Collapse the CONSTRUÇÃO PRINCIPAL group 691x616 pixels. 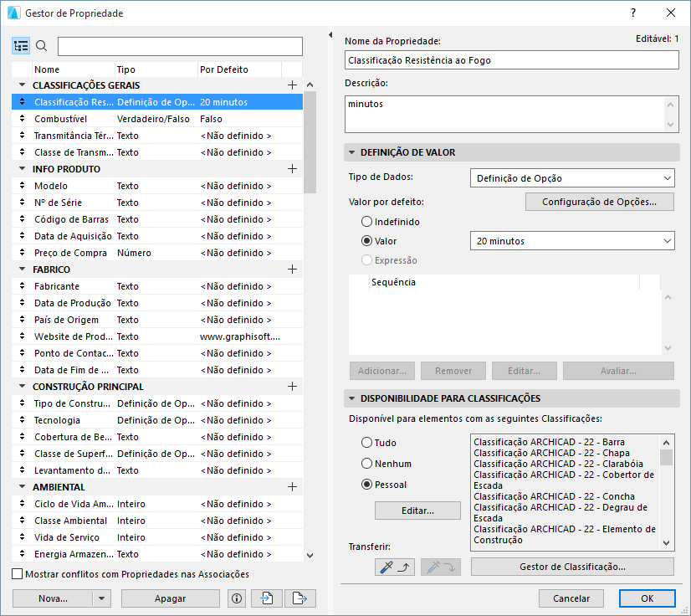[22, 387]
